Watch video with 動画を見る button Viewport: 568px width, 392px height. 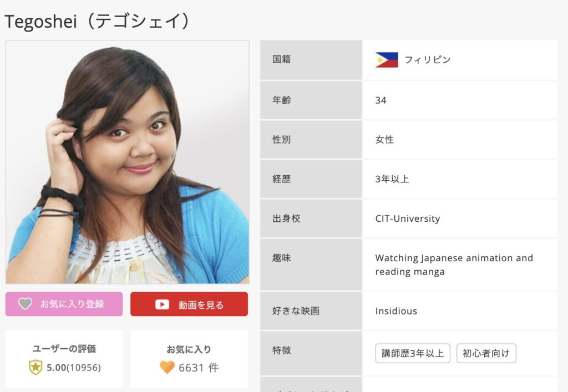[189, 304]
